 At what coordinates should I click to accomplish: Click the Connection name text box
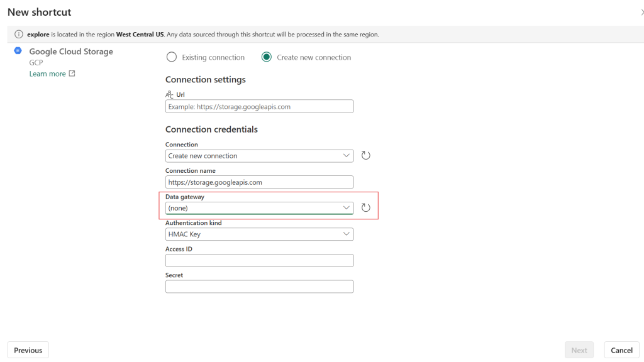point(260,182)
